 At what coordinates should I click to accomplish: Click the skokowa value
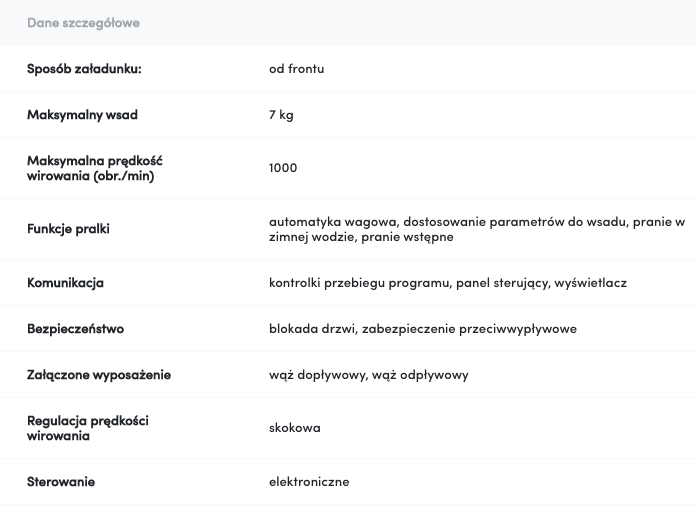coord(294,428)
